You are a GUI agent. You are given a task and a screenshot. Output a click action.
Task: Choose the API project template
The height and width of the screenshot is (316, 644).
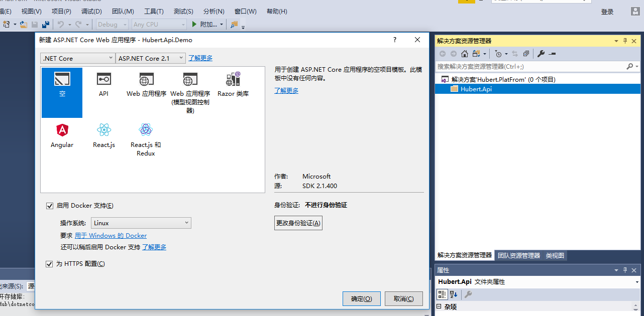click(x=103, y=84)
